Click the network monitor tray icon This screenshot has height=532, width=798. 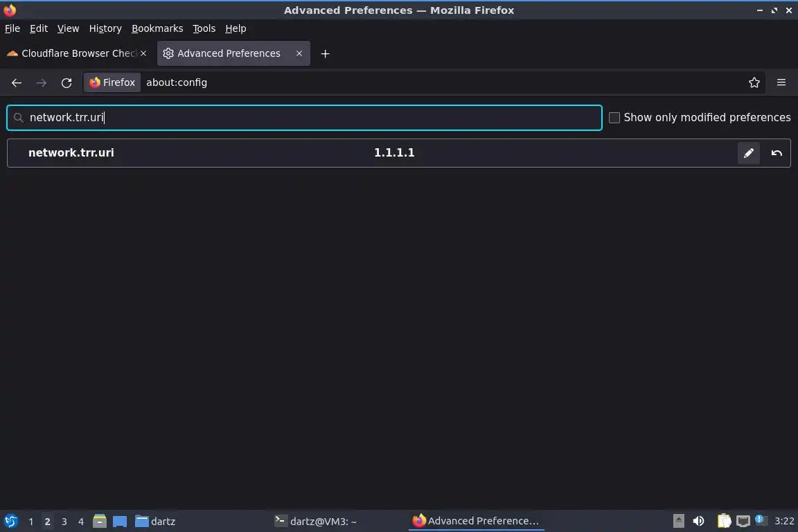743,521
